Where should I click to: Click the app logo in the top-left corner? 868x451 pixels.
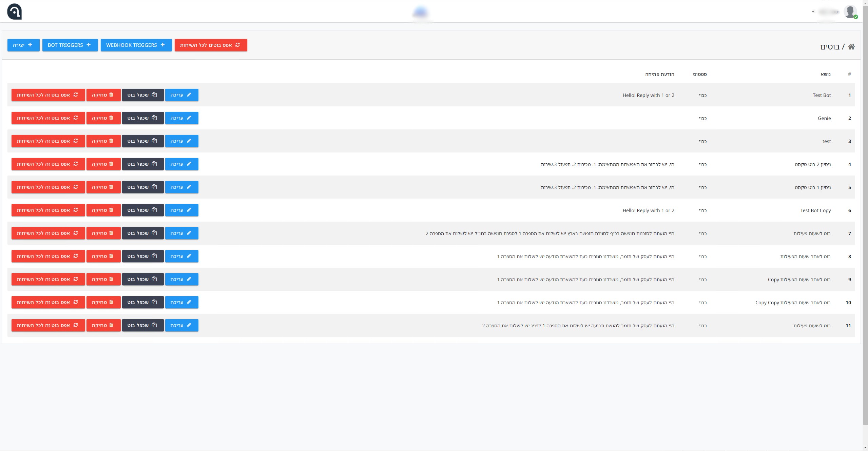[14, 12]
